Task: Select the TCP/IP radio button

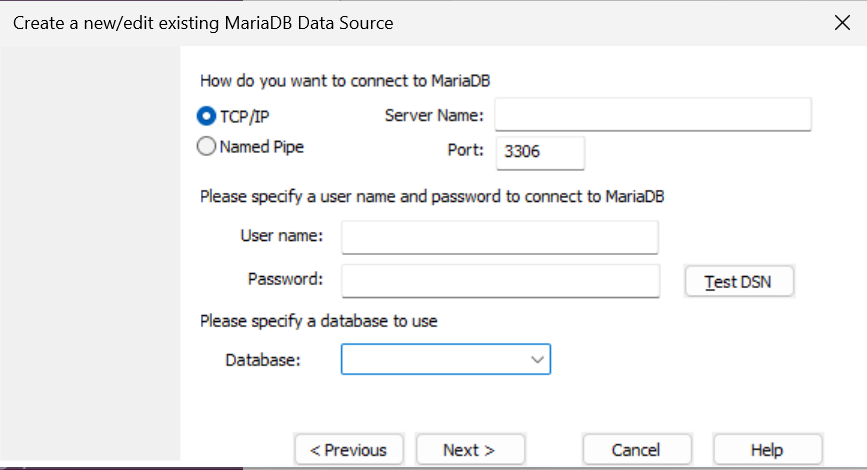Action: [x=207, y=116]
